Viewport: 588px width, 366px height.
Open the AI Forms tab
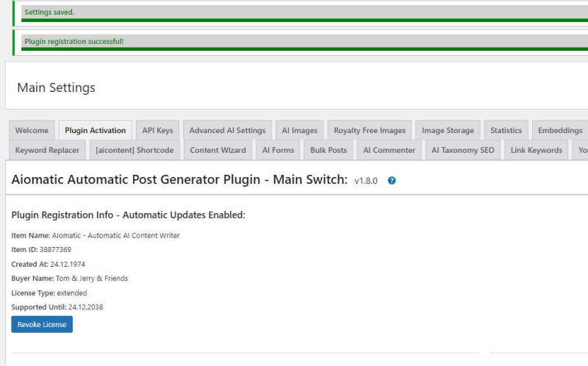coord(278,150)
